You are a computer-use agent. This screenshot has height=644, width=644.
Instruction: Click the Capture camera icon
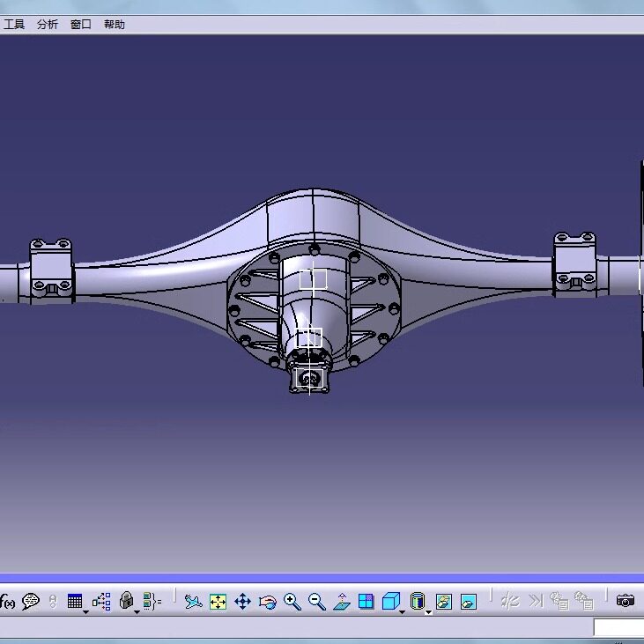625,601
